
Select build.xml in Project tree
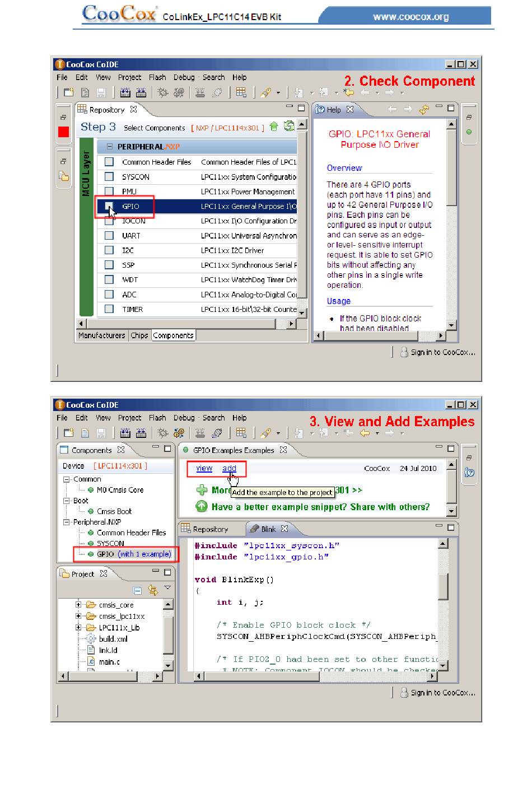click(x=113, y=638)
